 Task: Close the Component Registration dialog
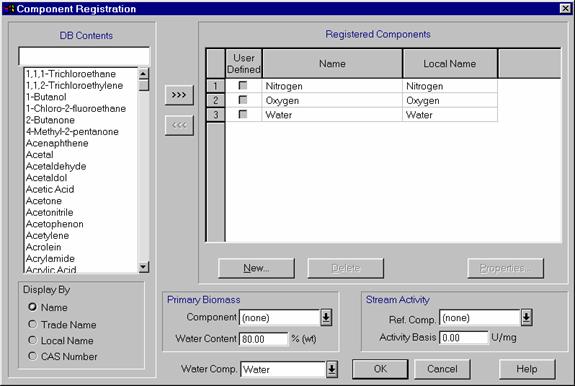565,8
